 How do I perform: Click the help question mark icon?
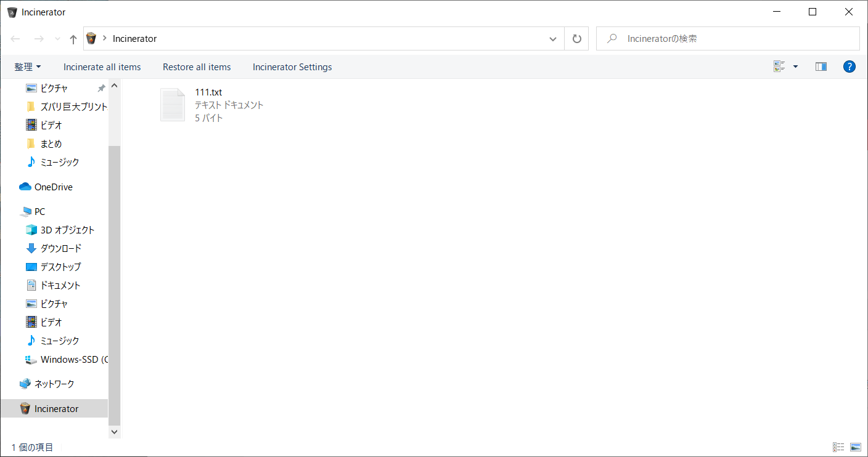[849, 67]
